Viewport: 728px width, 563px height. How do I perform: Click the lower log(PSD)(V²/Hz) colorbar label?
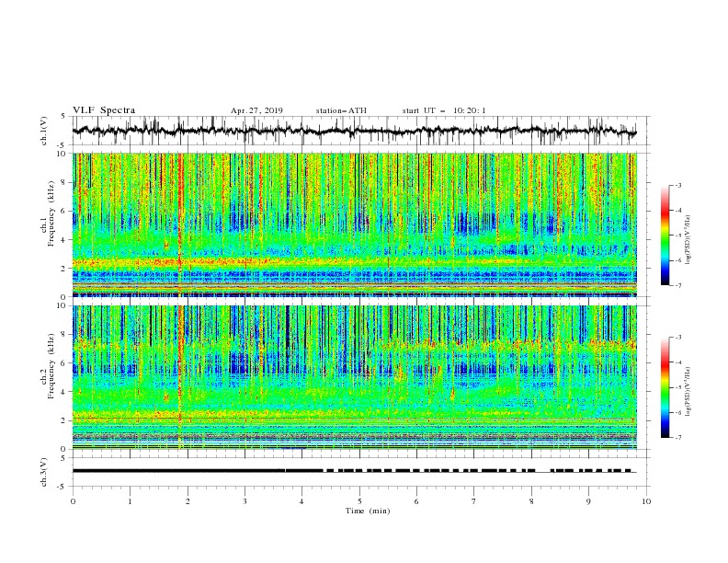pos(688,392)
